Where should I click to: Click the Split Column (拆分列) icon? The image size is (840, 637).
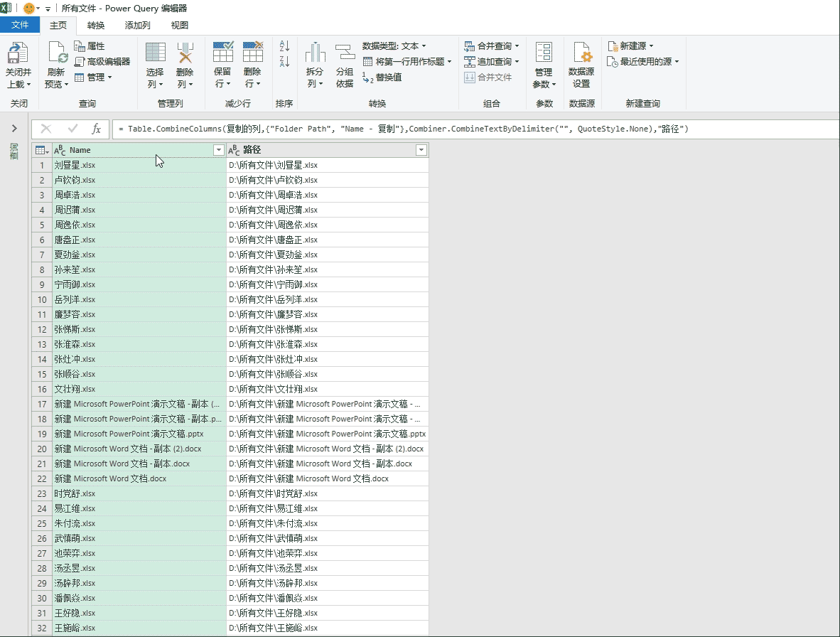(x=315, y=53)
